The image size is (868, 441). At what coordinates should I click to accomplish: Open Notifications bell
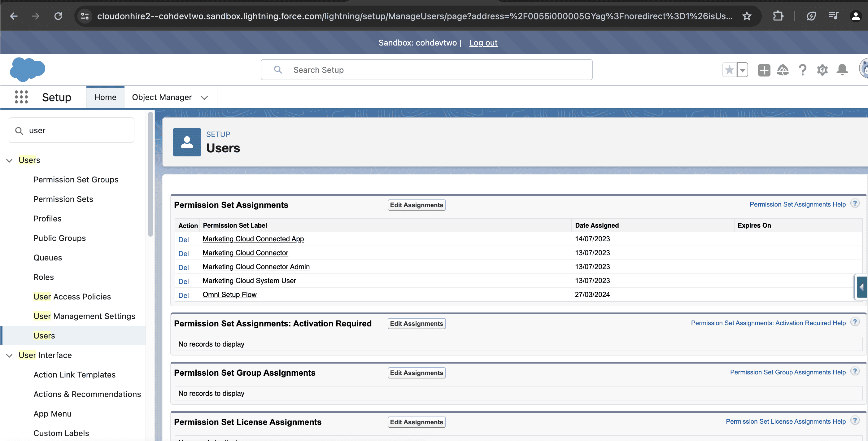[842, 70]
